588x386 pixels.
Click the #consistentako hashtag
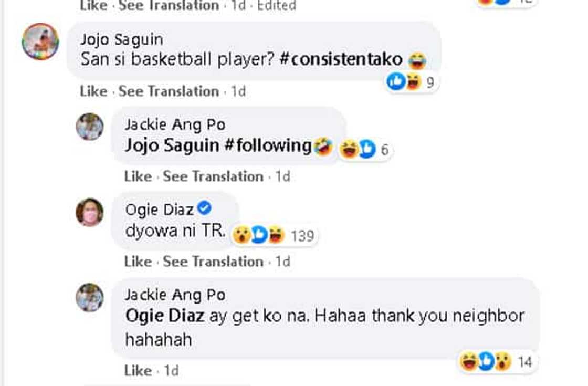tap(341, 59)
